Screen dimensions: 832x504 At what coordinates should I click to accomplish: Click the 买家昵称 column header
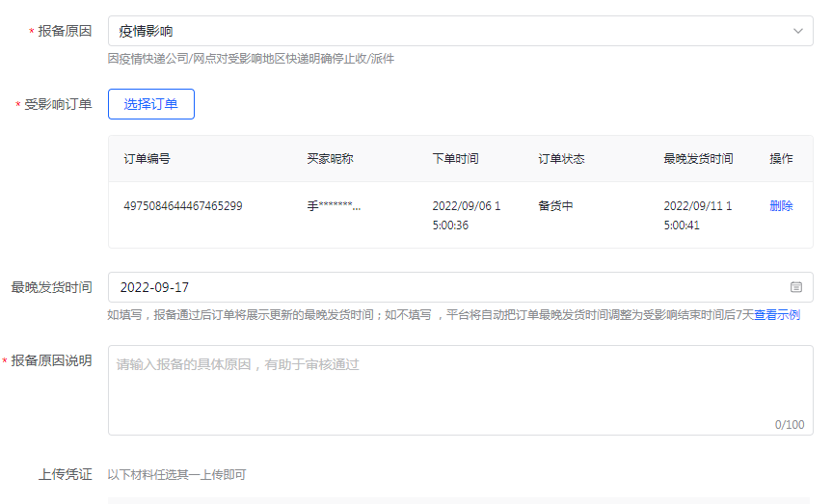(330, 159)
